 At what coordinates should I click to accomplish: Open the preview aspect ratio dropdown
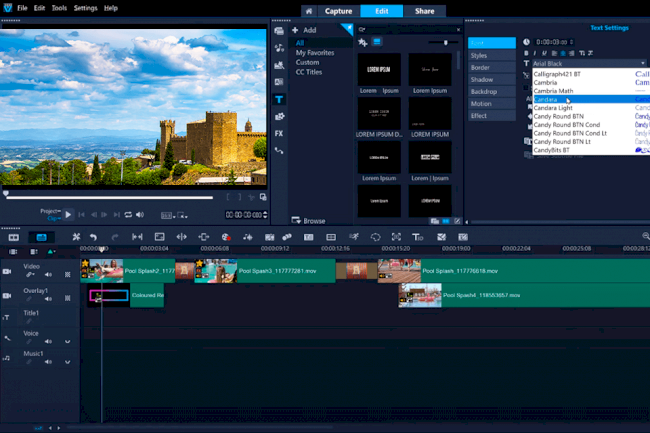167,215
